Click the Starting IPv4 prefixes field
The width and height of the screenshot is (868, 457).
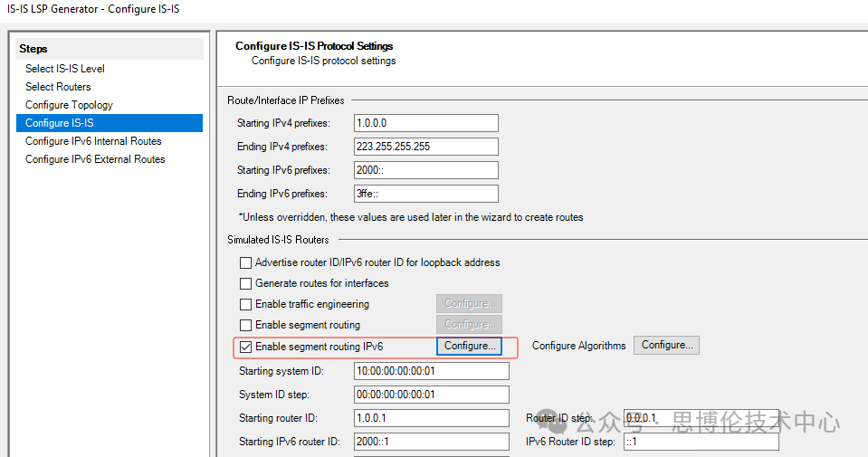[x=425, y=123]
